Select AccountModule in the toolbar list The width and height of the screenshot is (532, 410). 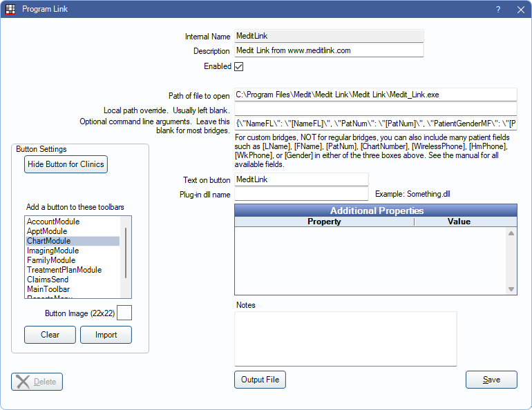click(x=53, y=222)
